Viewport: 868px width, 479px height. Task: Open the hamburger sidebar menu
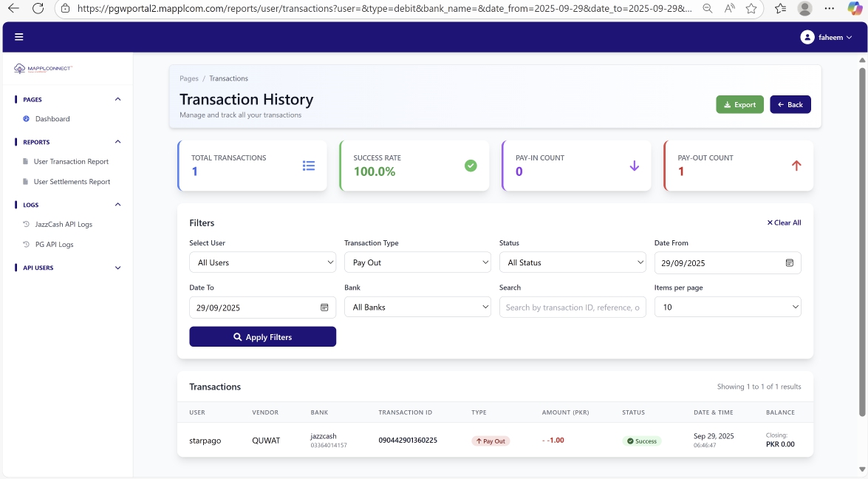click(x=19, y=37)
